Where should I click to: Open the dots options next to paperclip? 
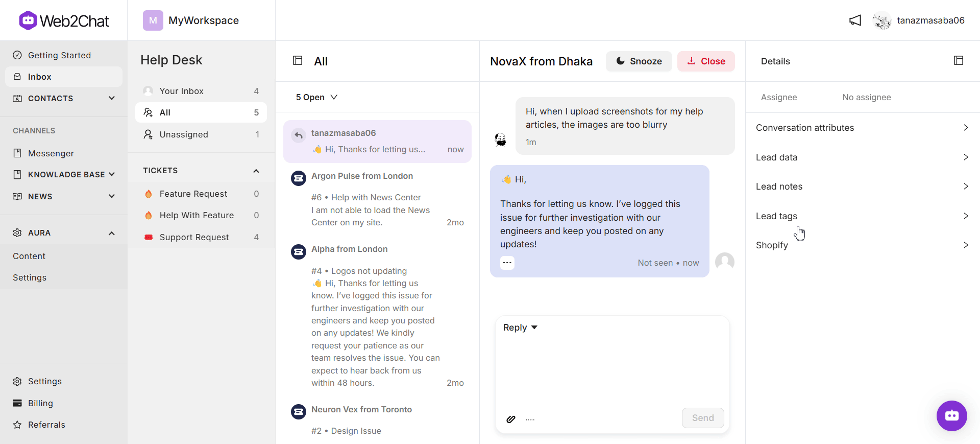click(530, 419)
